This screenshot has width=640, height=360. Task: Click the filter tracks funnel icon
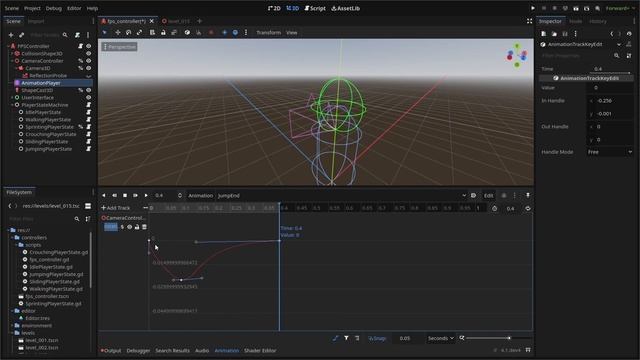346,338
